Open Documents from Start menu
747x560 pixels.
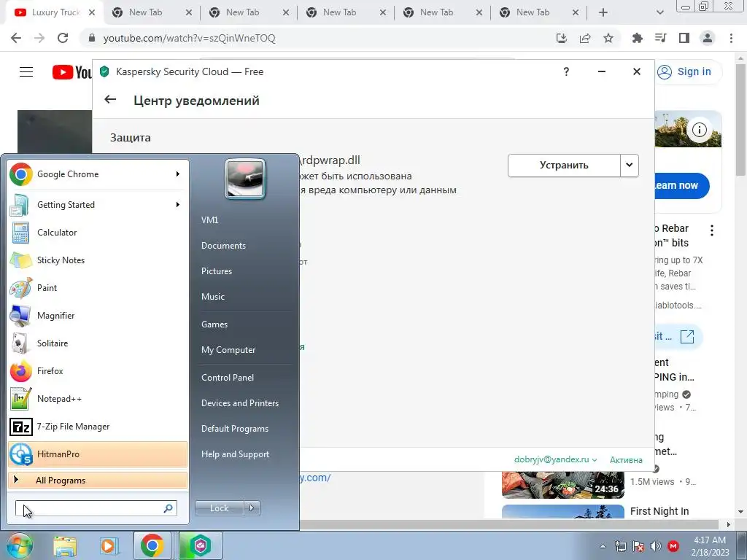point(223,246)
